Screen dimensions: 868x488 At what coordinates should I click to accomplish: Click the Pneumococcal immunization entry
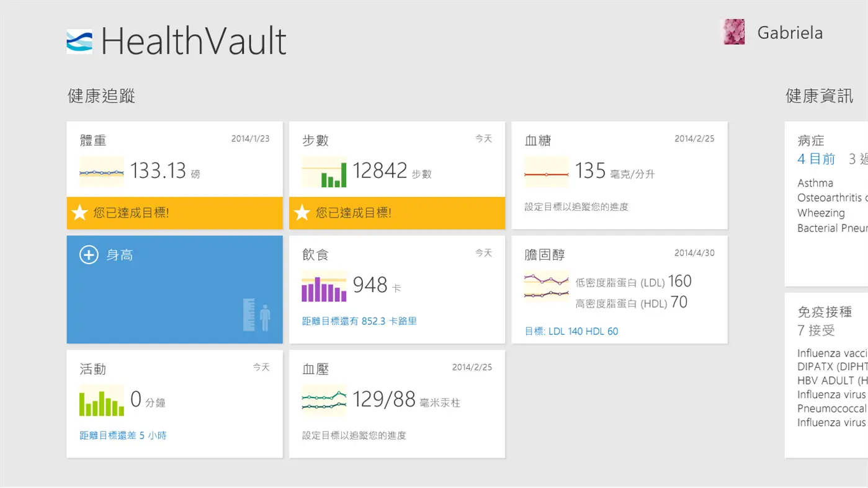tap(832, 409)
